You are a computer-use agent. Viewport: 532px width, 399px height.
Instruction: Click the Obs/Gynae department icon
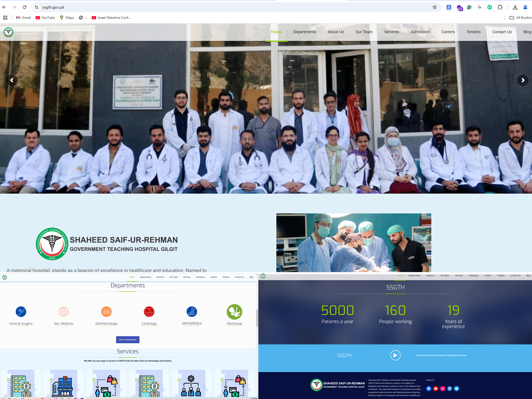tap(234, 312)
